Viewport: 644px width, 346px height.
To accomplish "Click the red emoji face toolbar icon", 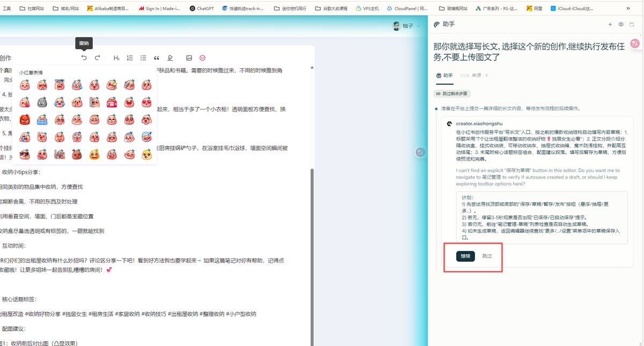I will pyautogui.click(x=202, y=58).
